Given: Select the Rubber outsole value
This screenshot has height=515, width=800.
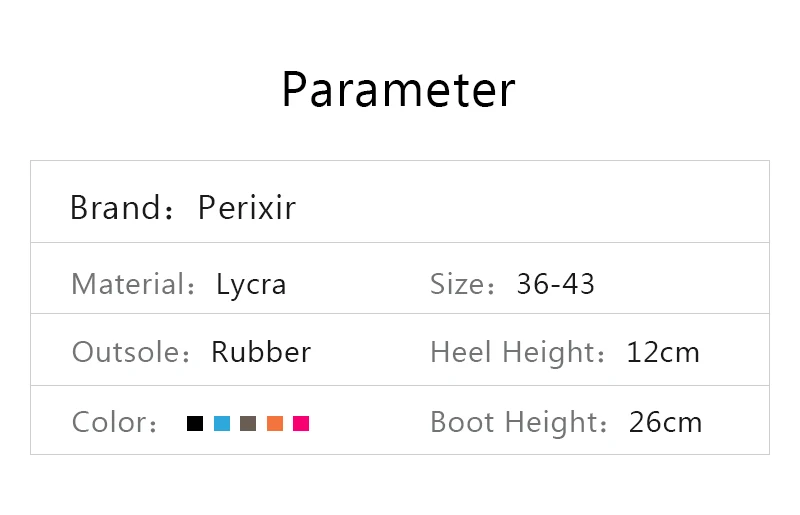Looking at the screenshot, I should pos(261,352).
